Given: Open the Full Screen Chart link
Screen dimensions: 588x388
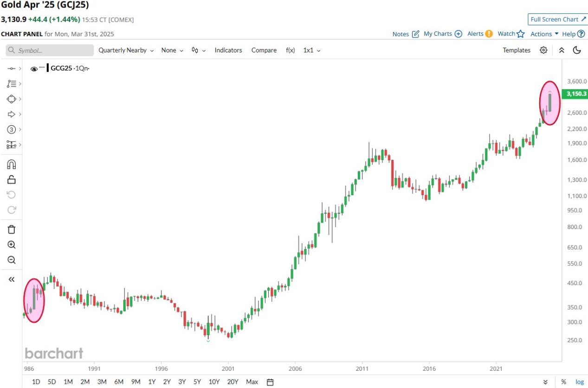Looking at the screenshot, I should pyautogui.click(x=557, y=19).
